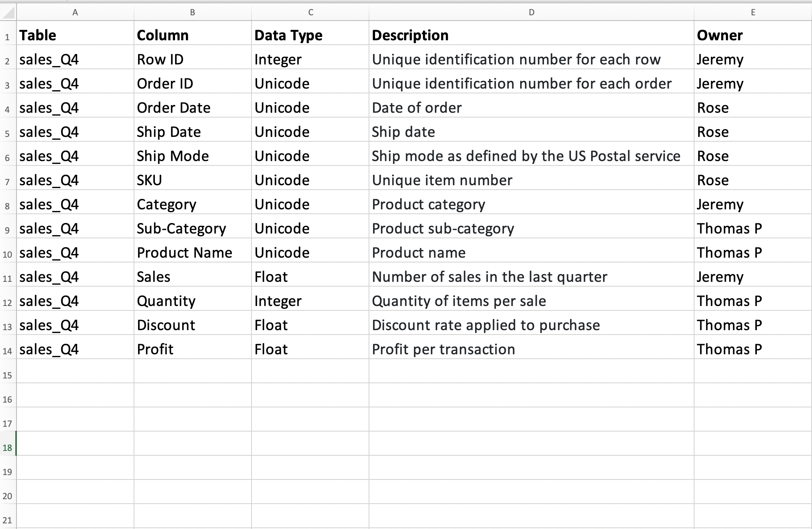812x529 pixels.
Task: Select the whole sheet with the corner triangle
Action: [x=8, y=12]
